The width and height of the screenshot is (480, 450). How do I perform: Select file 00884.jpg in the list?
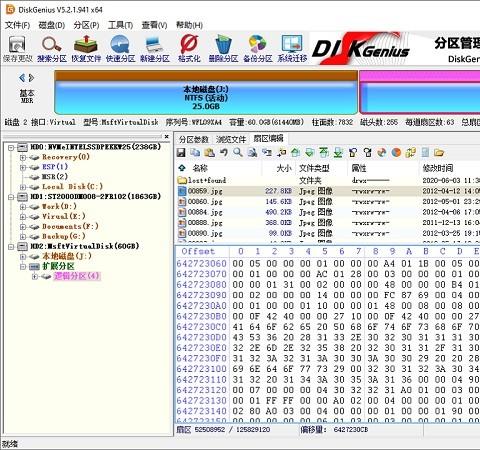click(x=328, y=212)
